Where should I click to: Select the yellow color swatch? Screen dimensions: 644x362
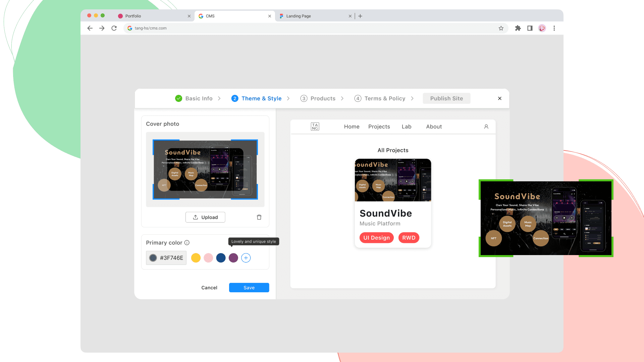coord(196,258)
